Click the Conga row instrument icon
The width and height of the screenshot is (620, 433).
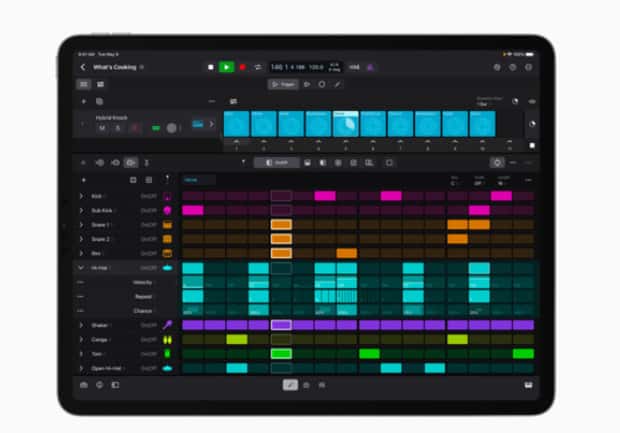(167, 340)
